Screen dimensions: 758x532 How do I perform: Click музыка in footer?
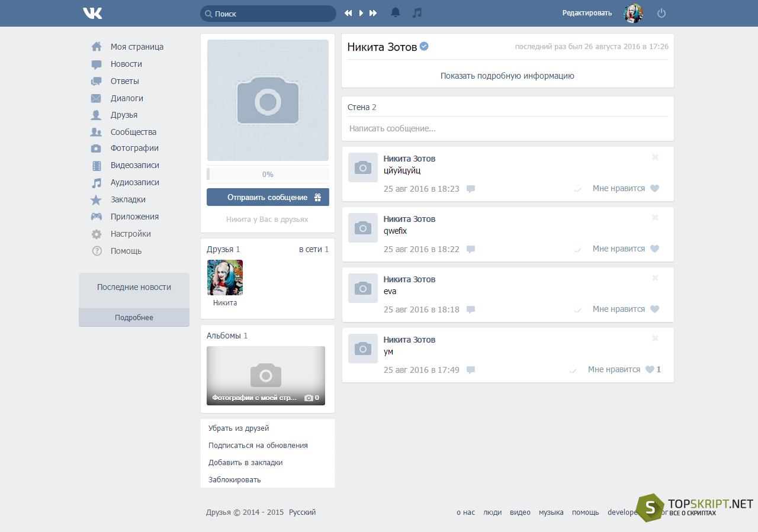[x=551, y=512]
